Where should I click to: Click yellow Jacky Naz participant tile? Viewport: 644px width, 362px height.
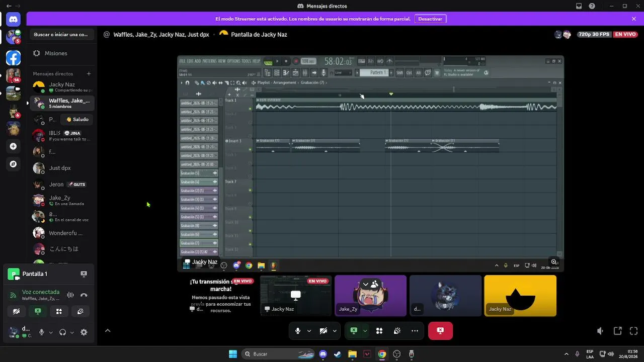[x=520, y=296]
